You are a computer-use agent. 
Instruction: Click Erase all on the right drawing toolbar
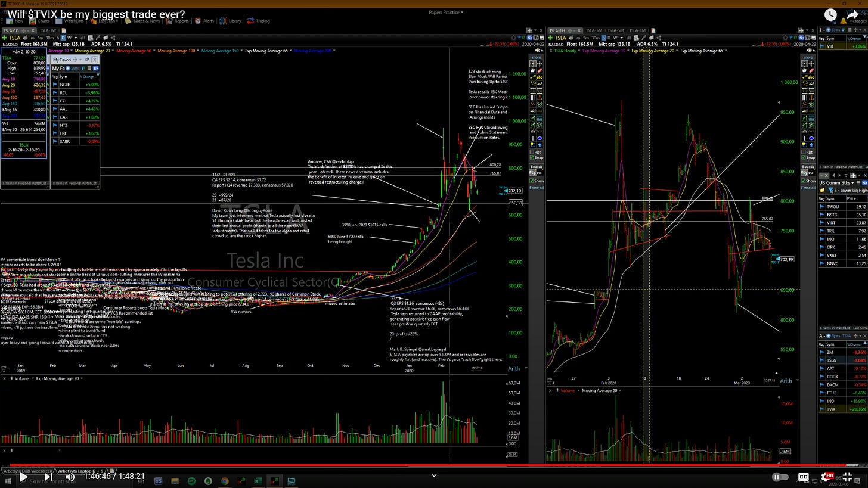coord(808,188)
